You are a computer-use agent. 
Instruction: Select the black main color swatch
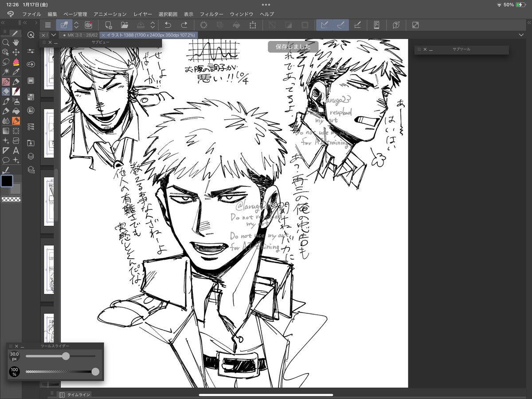[7, 181]
